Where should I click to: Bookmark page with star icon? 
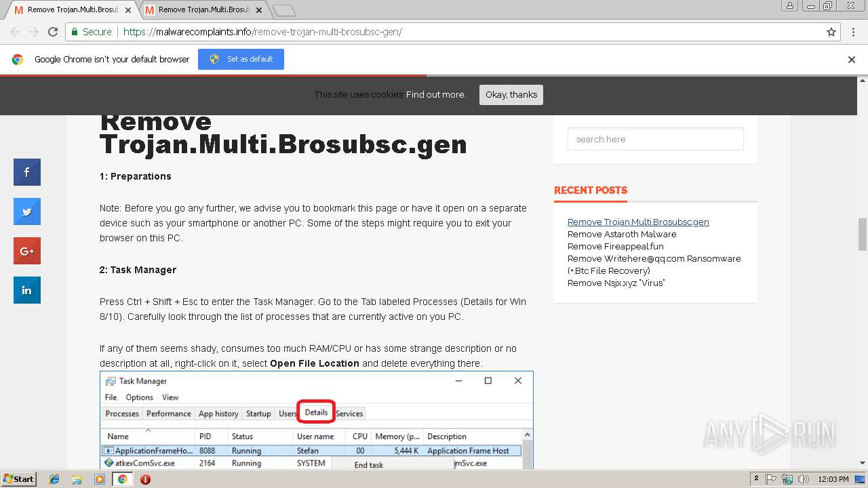(831, 32)
